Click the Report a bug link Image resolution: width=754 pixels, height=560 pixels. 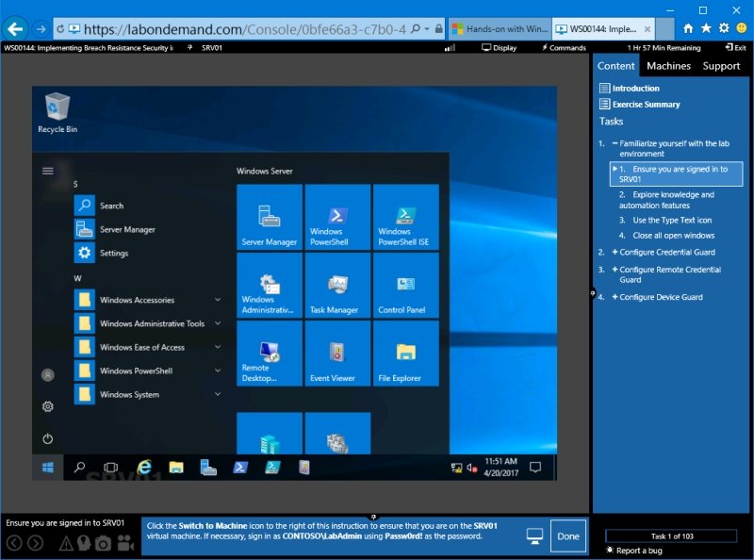pos(634,551)
